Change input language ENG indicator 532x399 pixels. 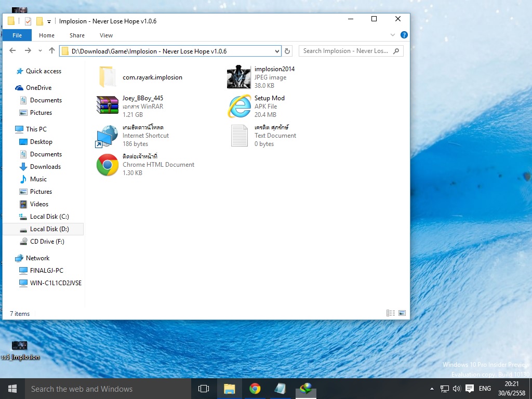pyautogui.click(x=485, y=389)
